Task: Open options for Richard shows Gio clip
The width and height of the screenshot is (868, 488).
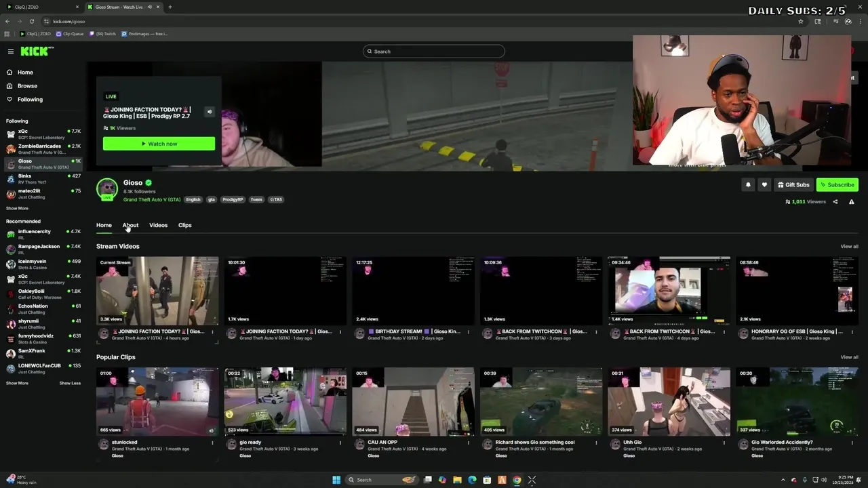Action: (596, 443)
